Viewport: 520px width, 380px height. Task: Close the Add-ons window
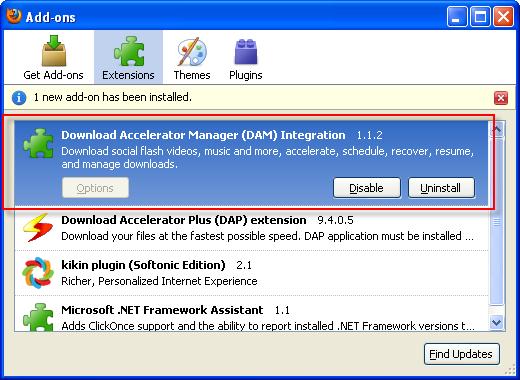tap(504, 17)
